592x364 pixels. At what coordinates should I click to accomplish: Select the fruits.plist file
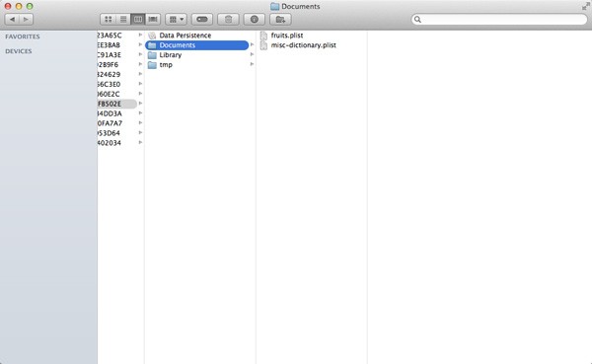click(287, 36)
